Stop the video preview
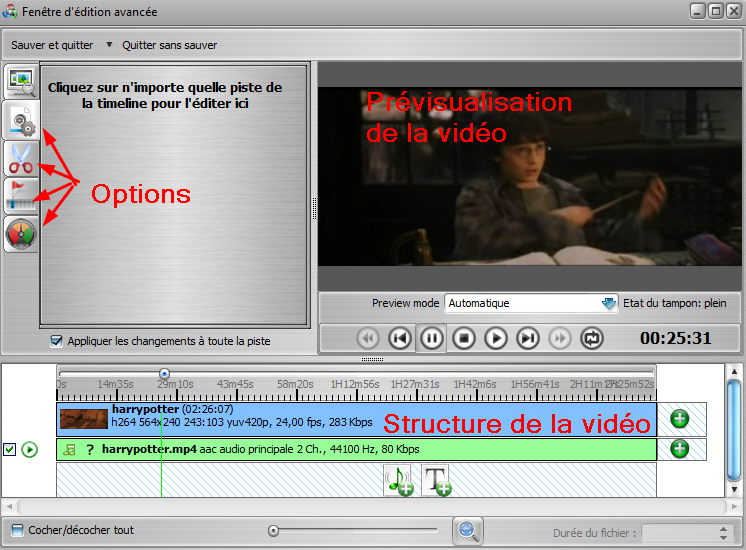The width and height of the screenshot is (746, 550). [x=464, y=338]
